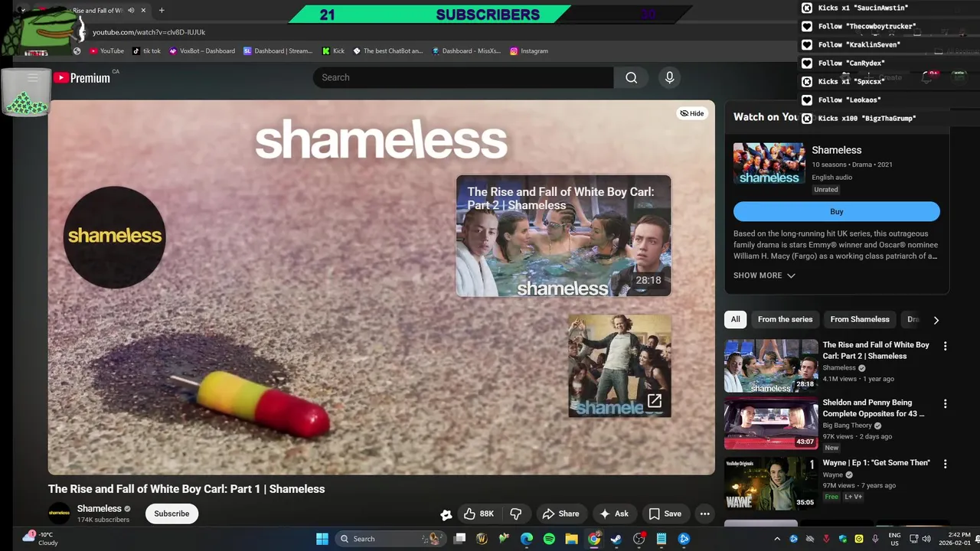Click the YouTube search magnifier button

(631, 77)
